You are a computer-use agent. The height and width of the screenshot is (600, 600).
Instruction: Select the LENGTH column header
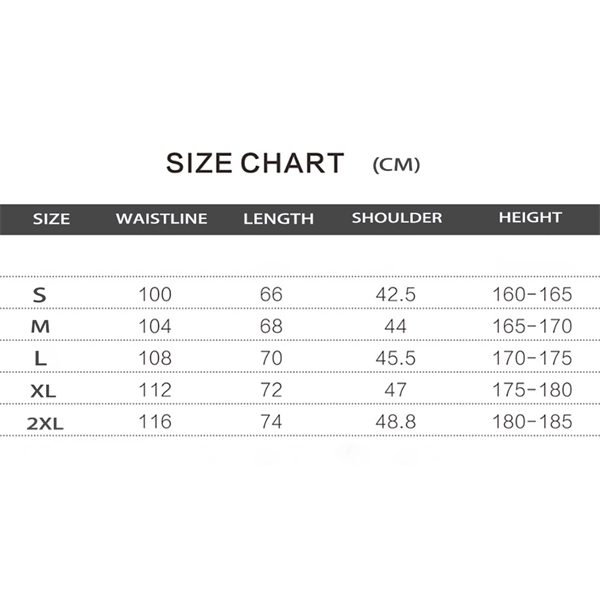[x=278, y=218]
